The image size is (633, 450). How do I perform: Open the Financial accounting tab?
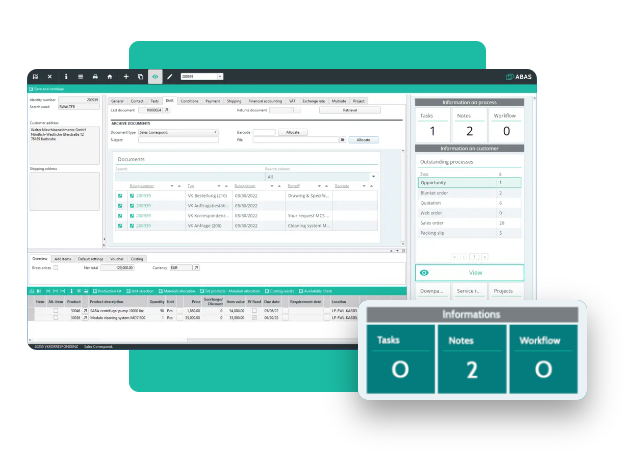(265, 101)
